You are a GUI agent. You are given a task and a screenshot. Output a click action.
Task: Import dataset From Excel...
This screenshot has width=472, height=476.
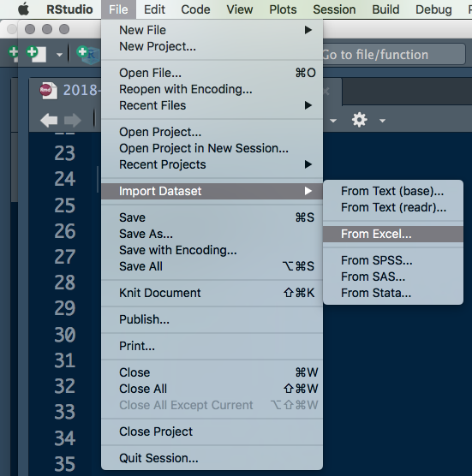click(393, 234)
